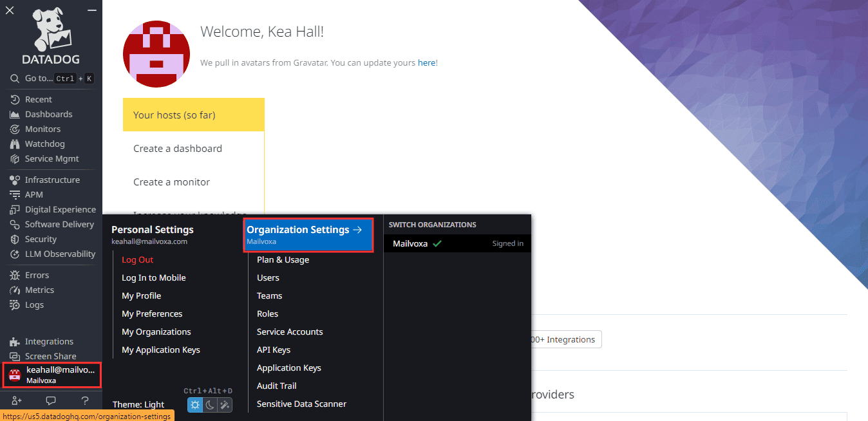This screenshot has width=868, height=421.
Task: Open the Recent sidebar icon
Action: (15, 100)
